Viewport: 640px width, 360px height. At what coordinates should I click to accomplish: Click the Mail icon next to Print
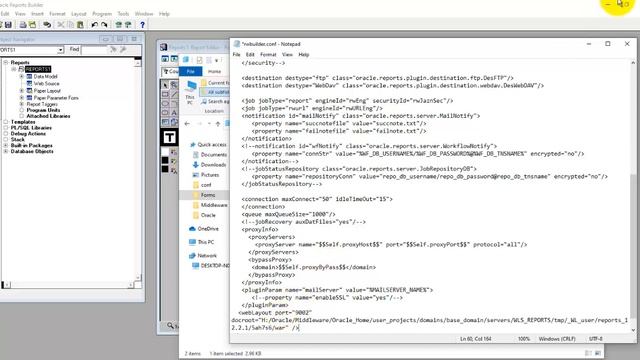point(32,25)
